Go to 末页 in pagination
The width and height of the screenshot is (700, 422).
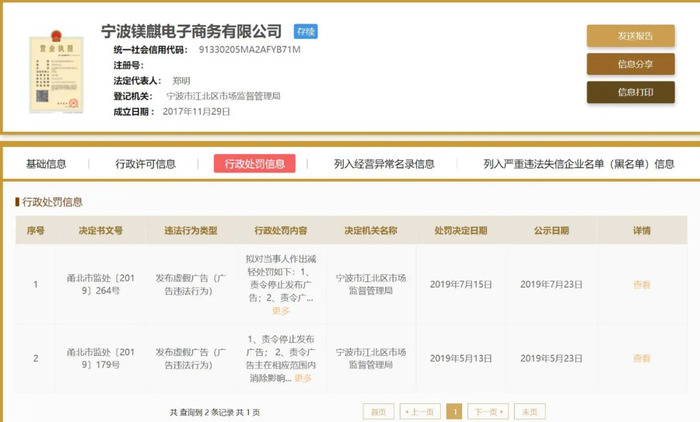(529, 412)
